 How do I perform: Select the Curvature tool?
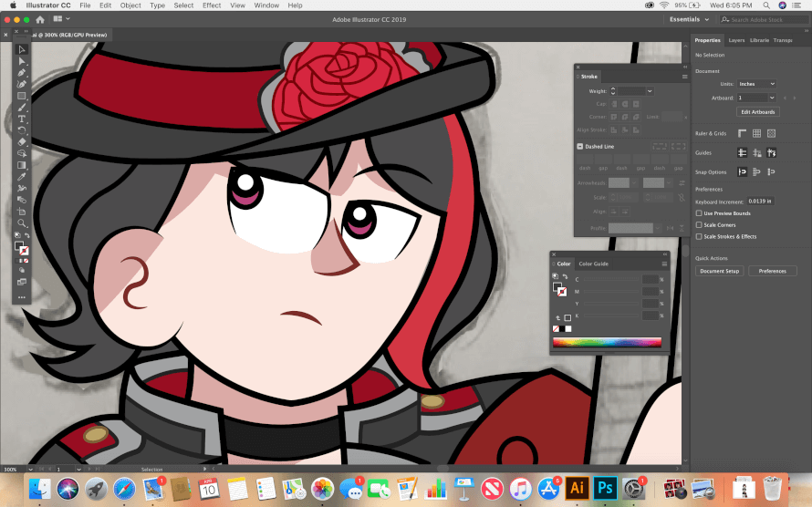coord(21,84)
